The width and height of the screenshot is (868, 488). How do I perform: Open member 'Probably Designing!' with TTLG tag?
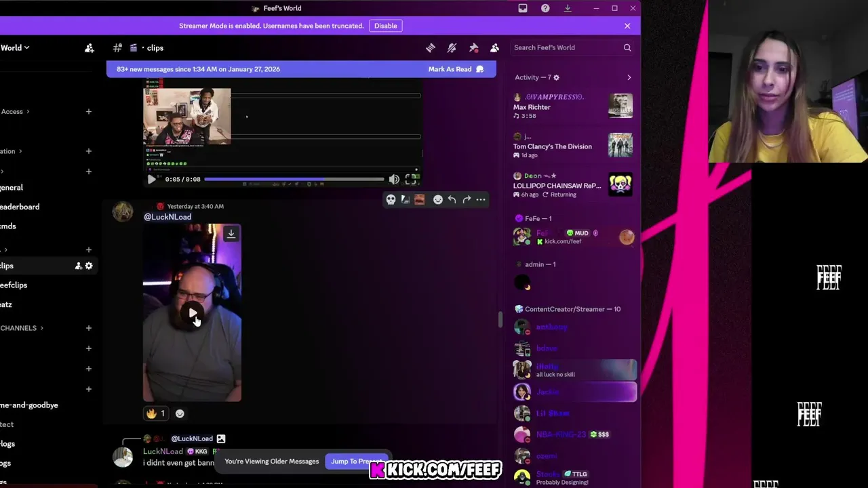(x=574, y=478)
